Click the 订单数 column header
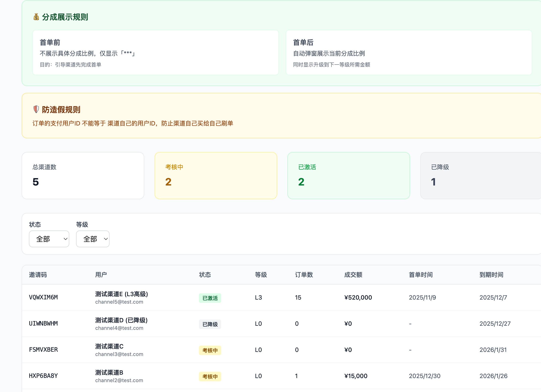This screenshot has height=392, width=541. [304, 275]
